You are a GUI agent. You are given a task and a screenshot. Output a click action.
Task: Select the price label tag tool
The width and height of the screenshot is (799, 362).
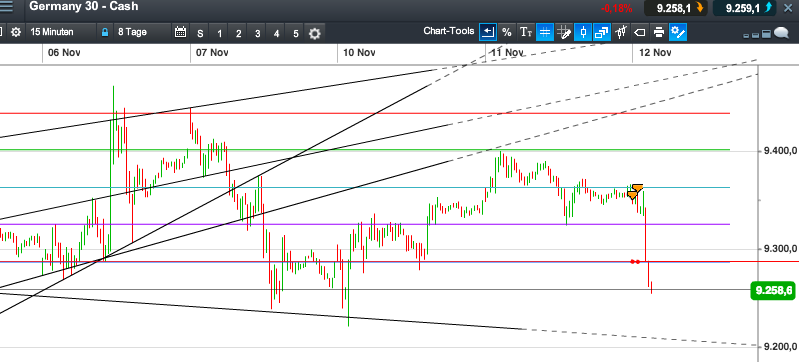[x=640, y=32]
